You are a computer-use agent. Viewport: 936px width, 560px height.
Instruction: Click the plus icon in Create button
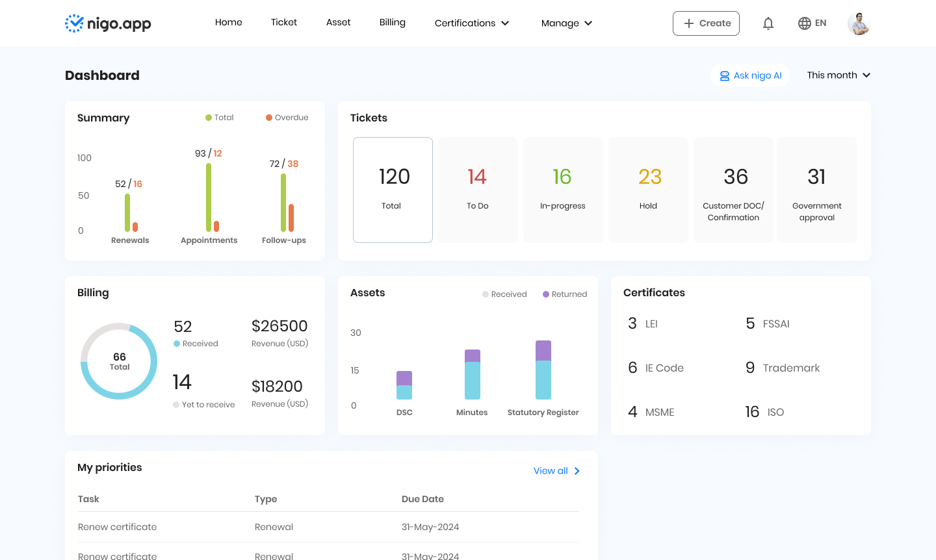click(688, 23)
